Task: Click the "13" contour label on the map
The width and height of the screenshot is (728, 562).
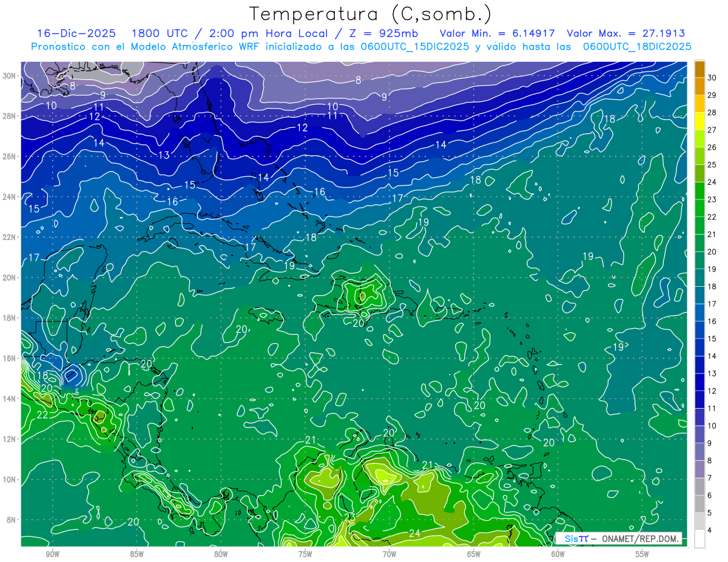Action: click(x=164, y=155)
